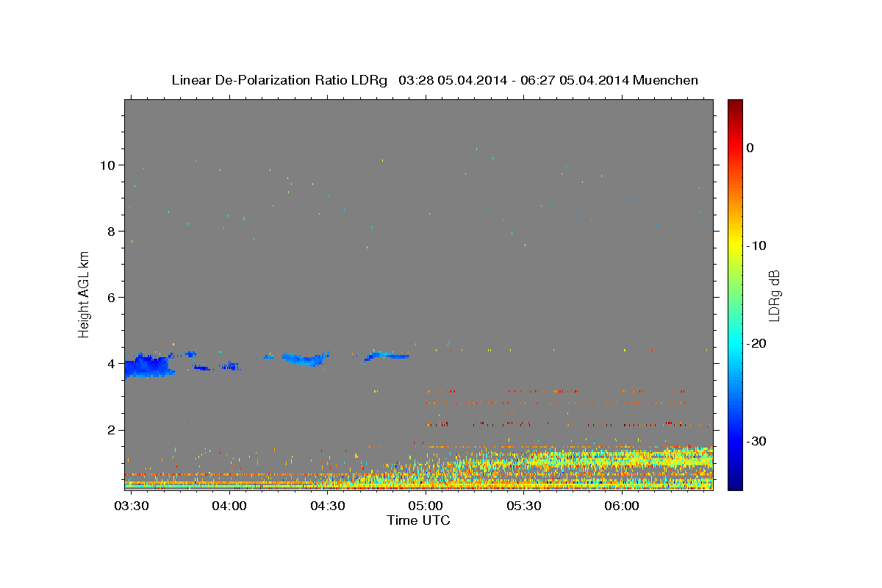Click the blue cloud patch near 04:25

[x=304, y=359]
